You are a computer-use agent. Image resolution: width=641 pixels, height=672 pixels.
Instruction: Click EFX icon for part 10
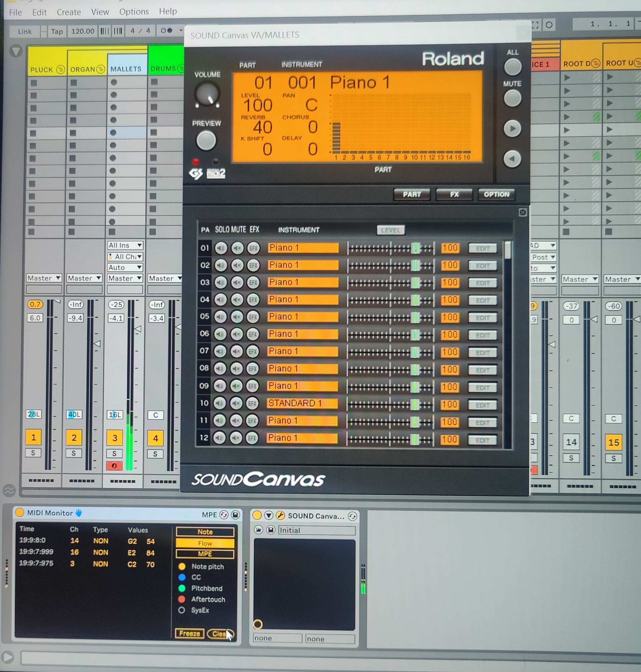[252, 404]
